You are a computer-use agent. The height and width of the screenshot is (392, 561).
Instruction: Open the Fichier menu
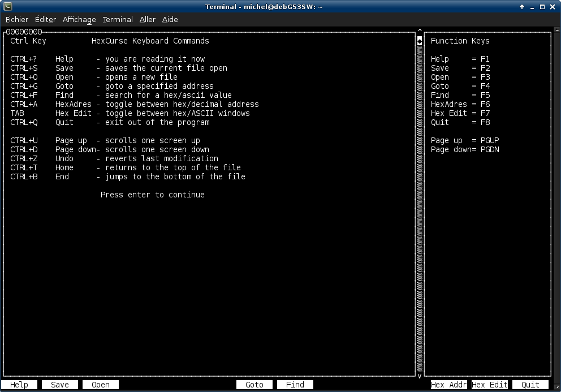point(17,20)
